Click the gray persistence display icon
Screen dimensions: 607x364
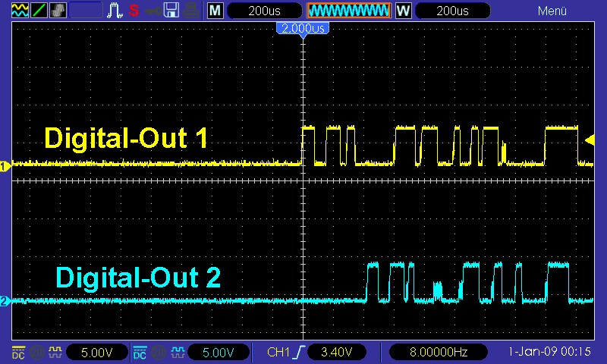click(x=58, y=10)
